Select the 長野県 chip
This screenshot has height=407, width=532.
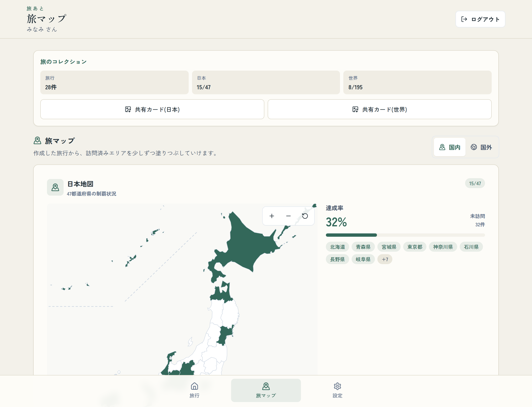[x=337, y=259]
